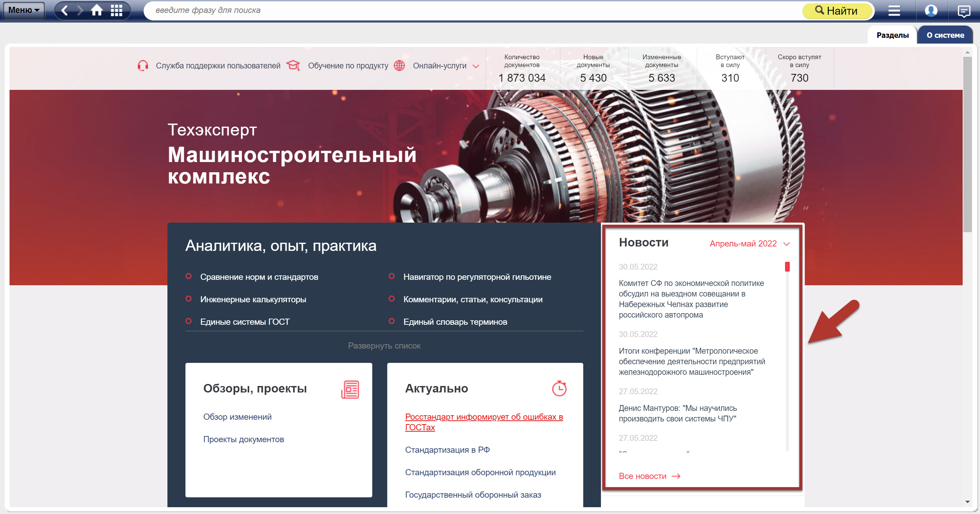Click the Машиностроительный комплекс title

[x=292, y=166]
